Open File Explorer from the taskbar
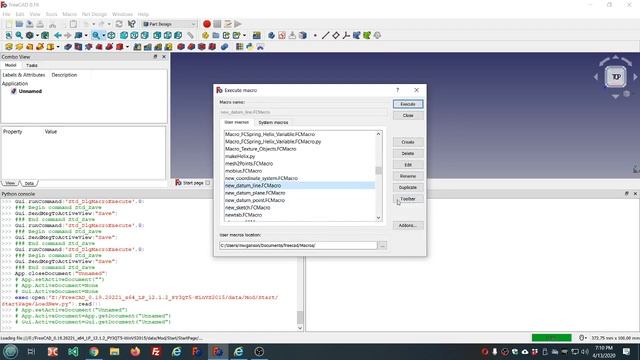This screenshot has width=640, height=360. pos(115,351)
